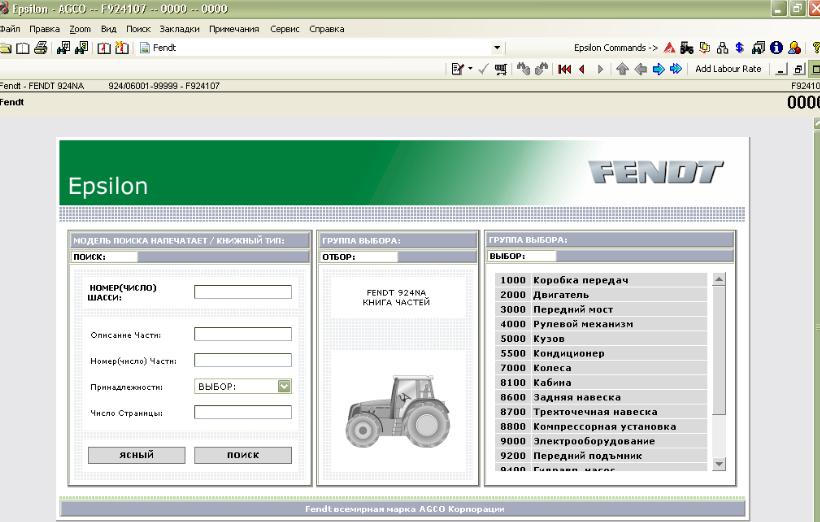Screen dimensions: 820x522
Task: Click the second binoculars search icon
Action: pos(82,48)
